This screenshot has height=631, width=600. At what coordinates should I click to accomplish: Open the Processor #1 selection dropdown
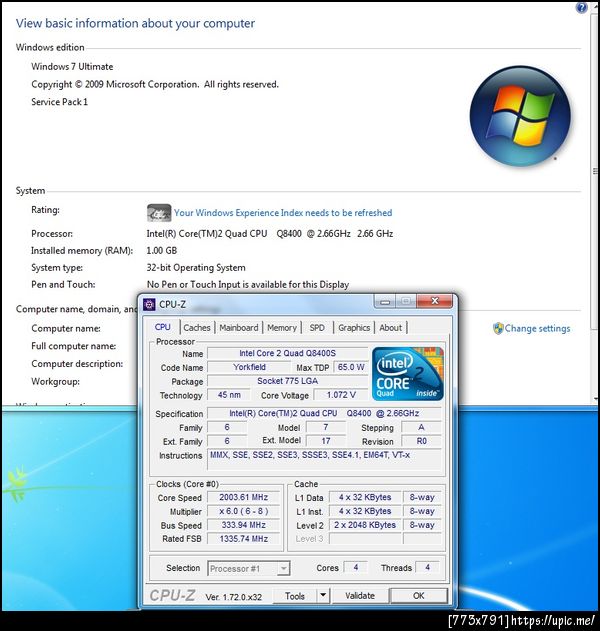248,569
